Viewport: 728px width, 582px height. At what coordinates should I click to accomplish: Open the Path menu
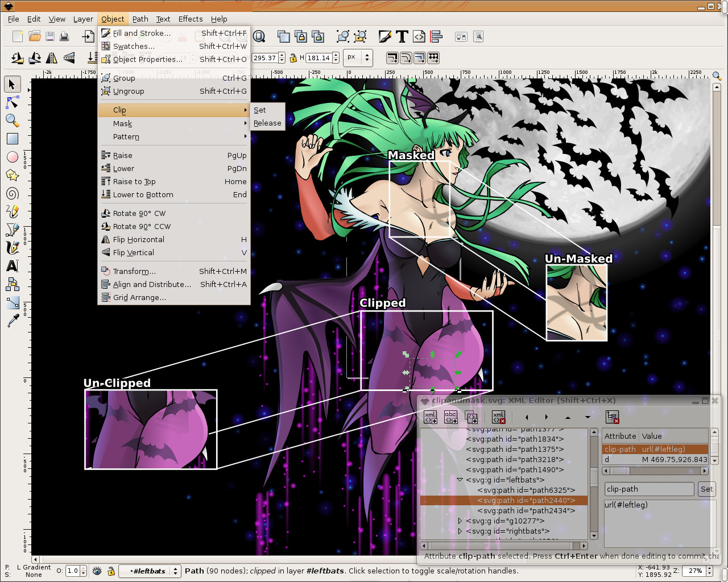coord(140,19)
